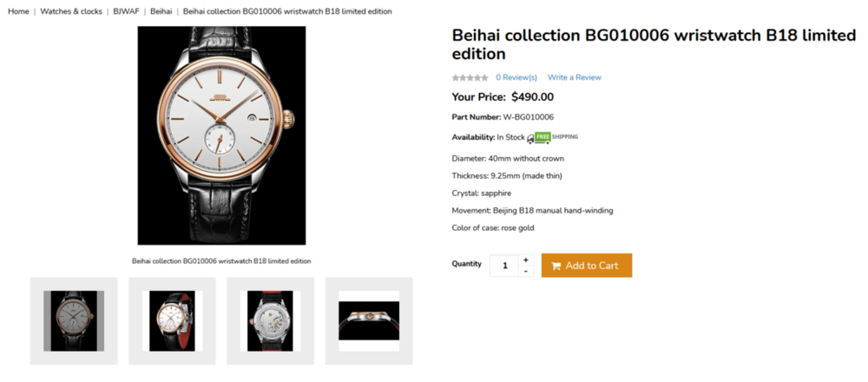This screenshot has height=382, width=868.
Task: Select the angled red-lined strap thumbnail
Action: pyautogui.click(x=172, y=320)
